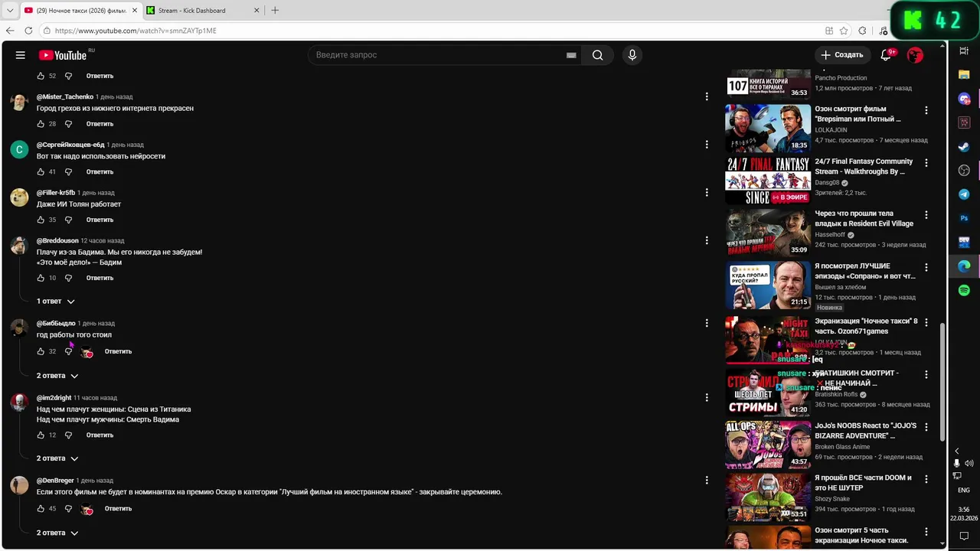The image size is (980, 551).
Task: Open Resident Evil Village владык video title
Action: (864, 219)
